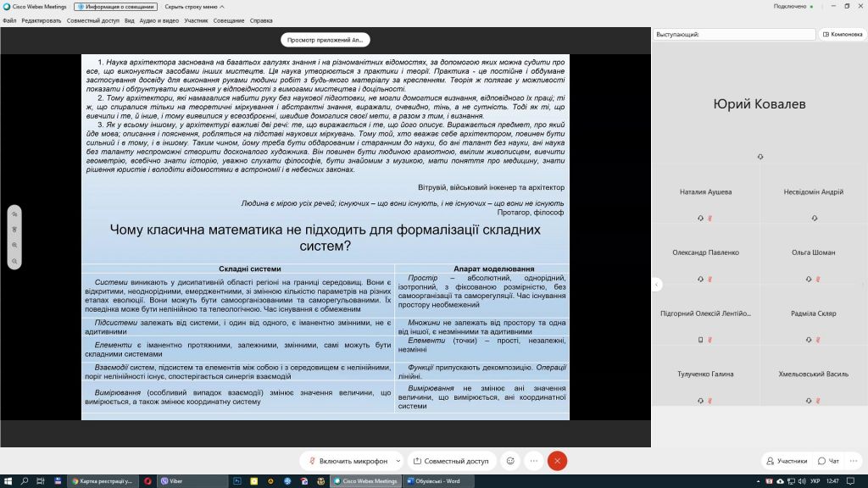Screen dimensions: 868x488
Task: Open the Chrome window on the taskbar
Action: [x=103, y=481]
